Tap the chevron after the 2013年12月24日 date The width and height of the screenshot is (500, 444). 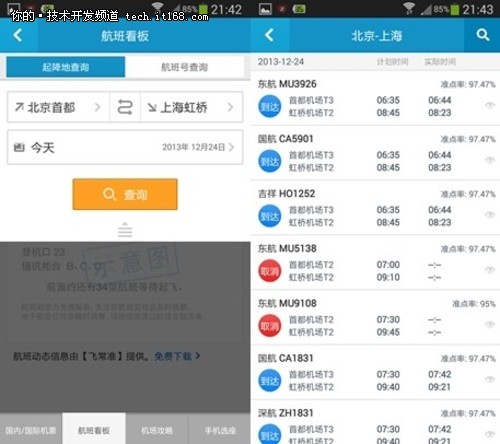(231, 147)
